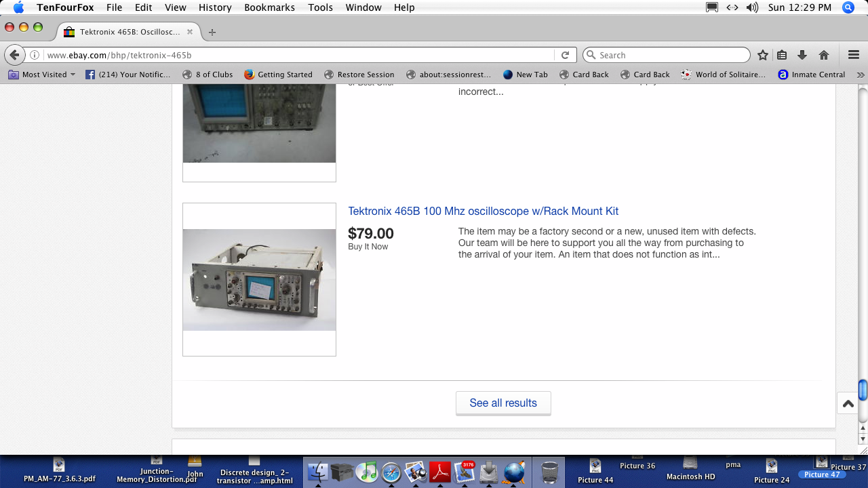This screenshot has width=868, height=488.
Task: Click the See all results button
Action: 503,403
